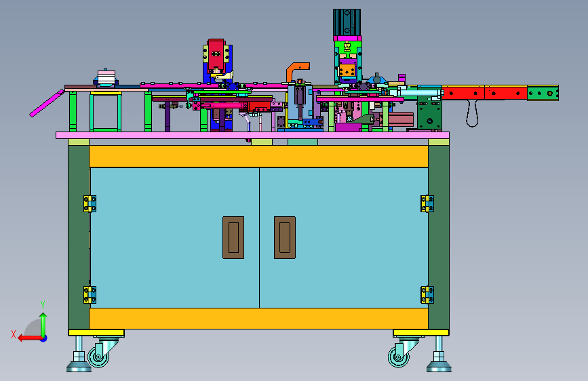Select the hanging cable loop under the rail

coord(472,114)
